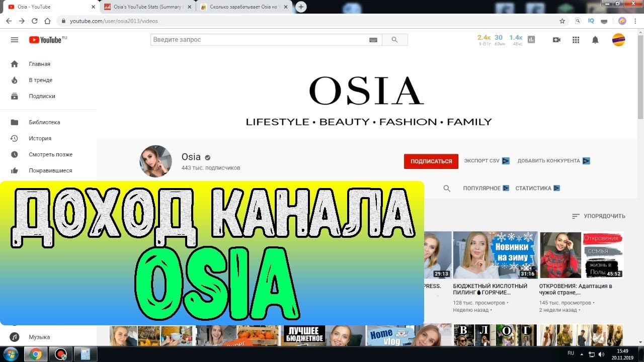Screen dimensions: 644x362
Task: Open the Windows Start button
Action: point(10,354)
